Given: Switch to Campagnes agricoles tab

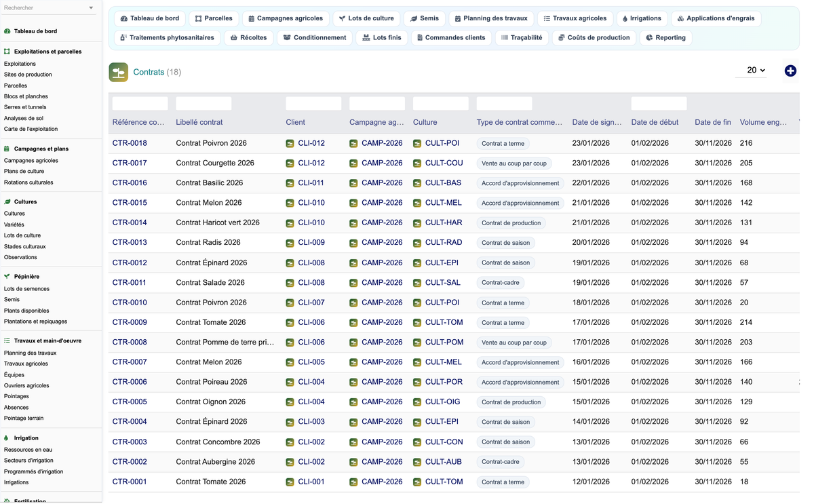Looking at the screenshot, I should (286, 18).
